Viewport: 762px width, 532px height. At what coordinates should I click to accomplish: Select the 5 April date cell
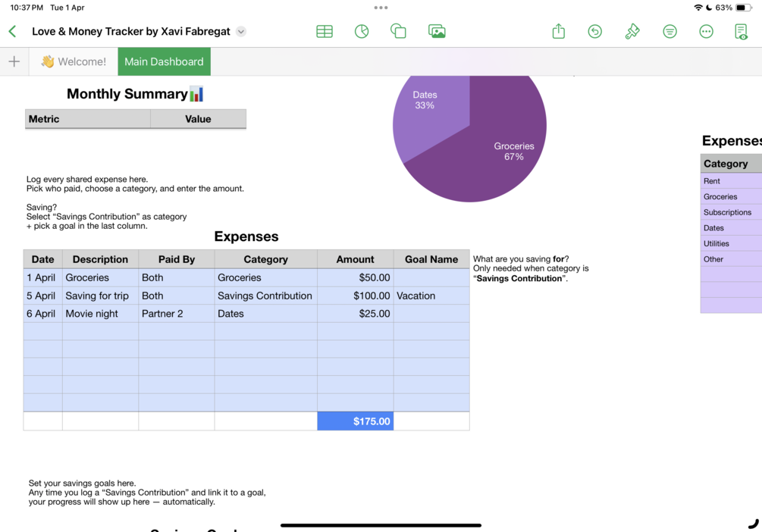pyautogui.click(x=42, y=296)
